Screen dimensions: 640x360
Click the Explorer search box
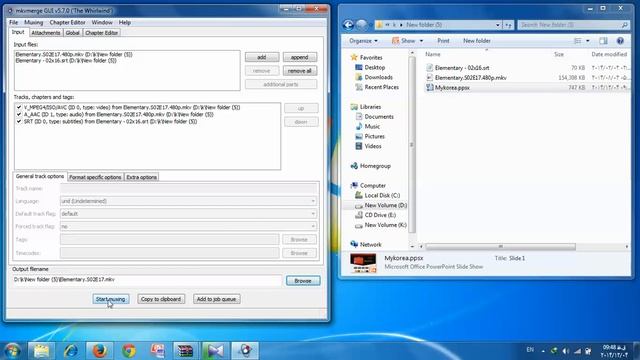tap(573, 25)
